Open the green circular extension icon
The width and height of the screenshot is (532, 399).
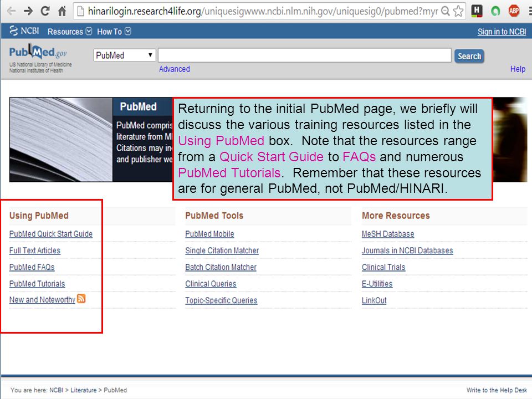[495, 11]
